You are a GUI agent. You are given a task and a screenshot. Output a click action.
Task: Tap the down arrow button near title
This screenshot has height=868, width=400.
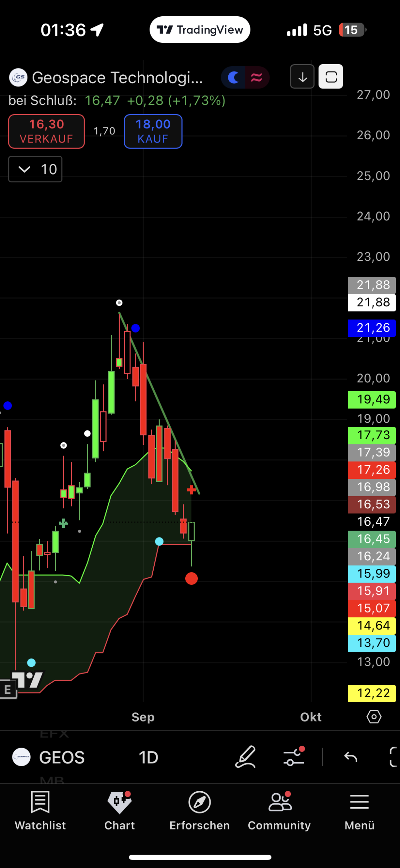coord(302,77)
